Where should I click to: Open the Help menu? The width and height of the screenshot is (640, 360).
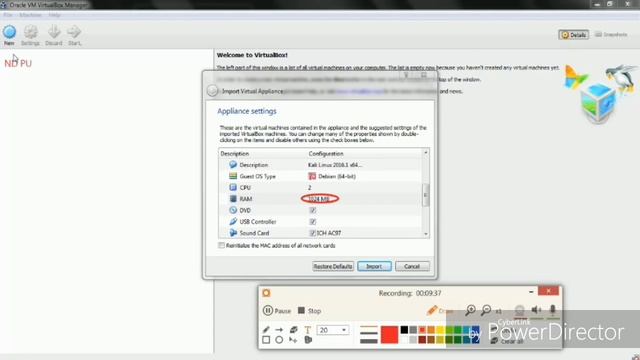54,15
